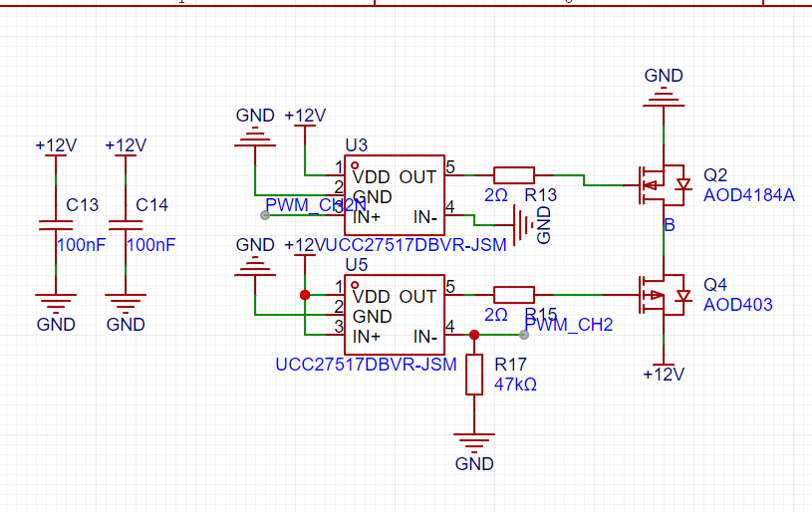Click the VDD pin label on U3
812x512 pixels.
tap(372, 177)
